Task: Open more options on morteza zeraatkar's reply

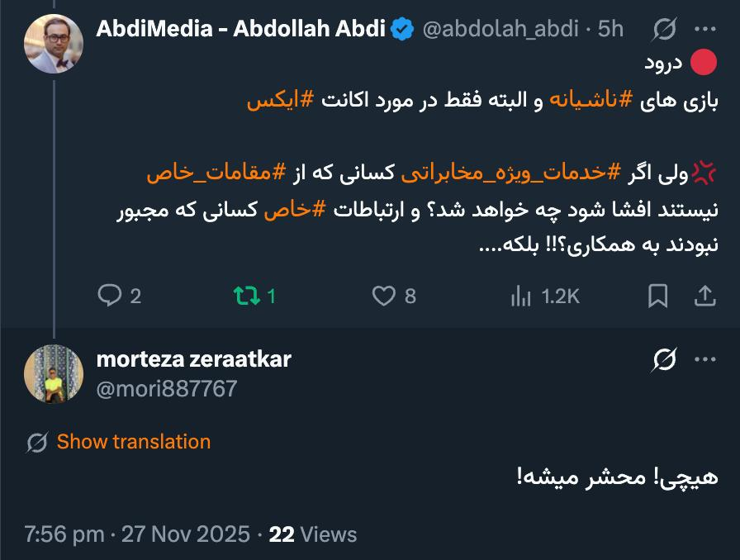Action: point(704,359)
